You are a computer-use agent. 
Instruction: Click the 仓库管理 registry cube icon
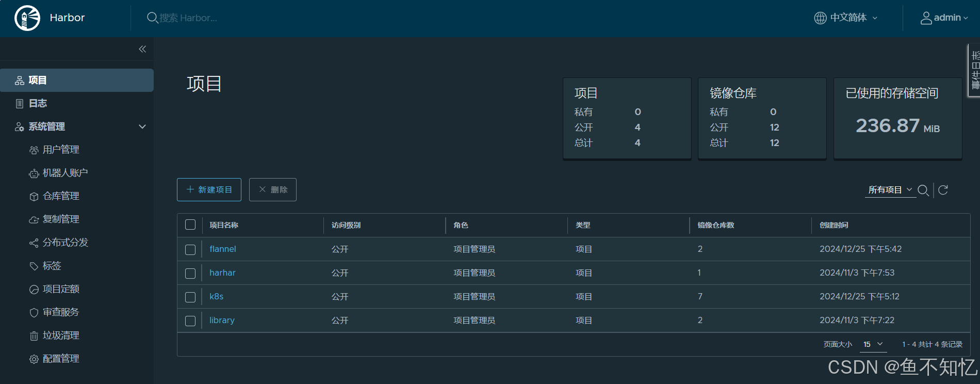[x=34, y=197]
